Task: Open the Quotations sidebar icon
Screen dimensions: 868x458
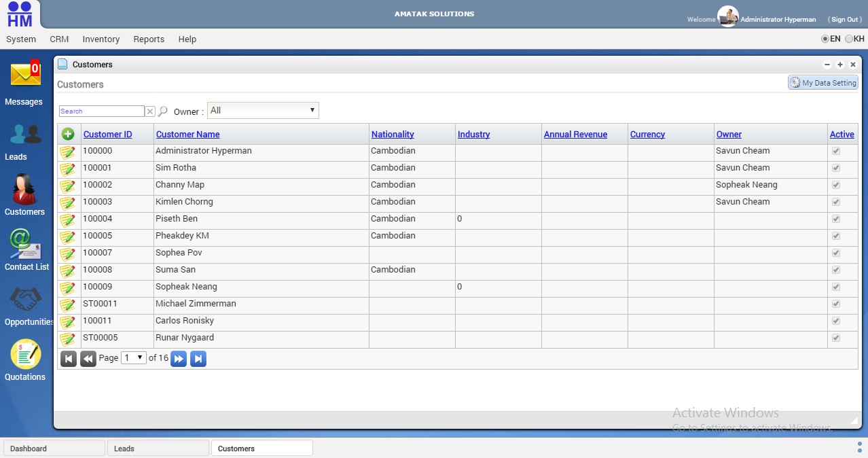Action: coord(26,354)
